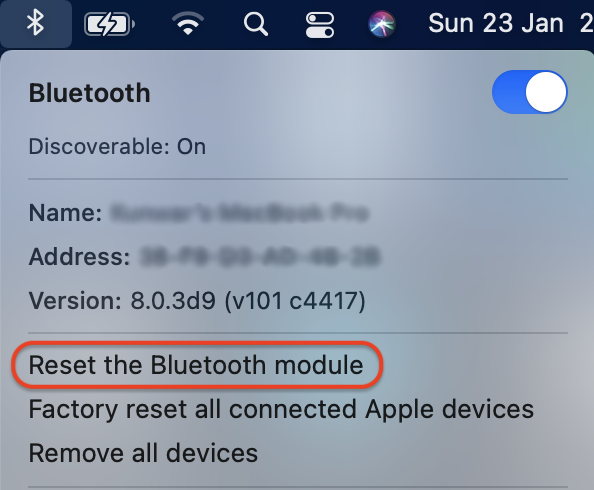Click the blurred Bluetooth address value

[x=260, y=257]
